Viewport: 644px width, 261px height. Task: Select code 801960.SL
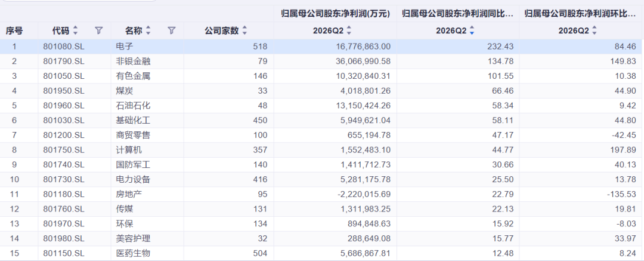64,106
